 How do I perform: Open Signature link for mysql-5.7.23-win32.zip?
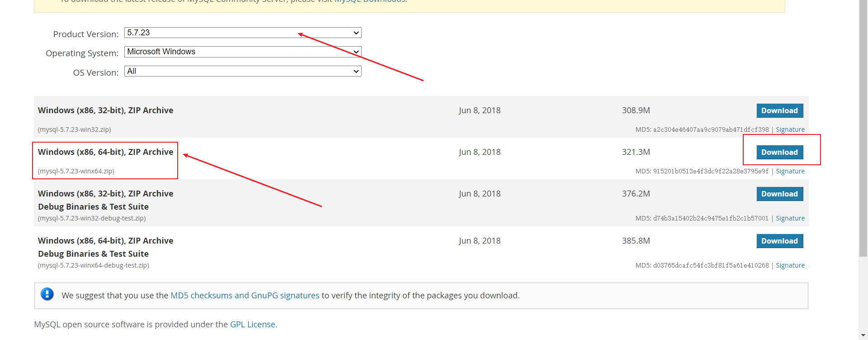pos(790,129)
